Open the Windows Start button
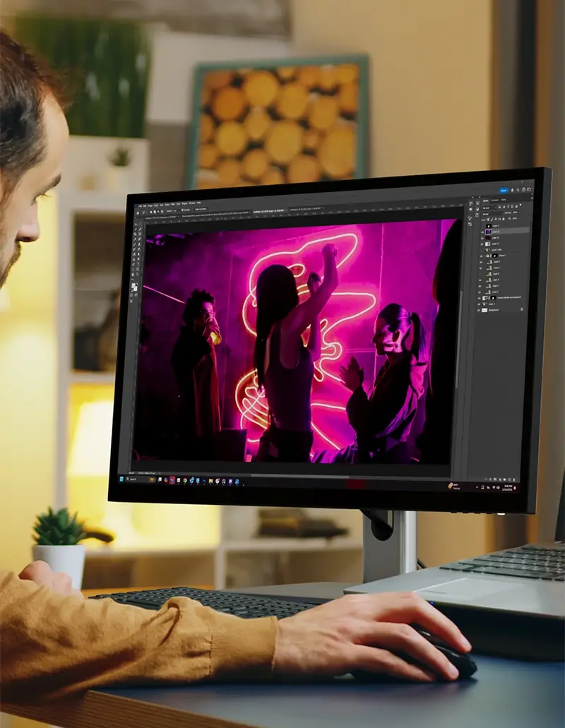 121,479
